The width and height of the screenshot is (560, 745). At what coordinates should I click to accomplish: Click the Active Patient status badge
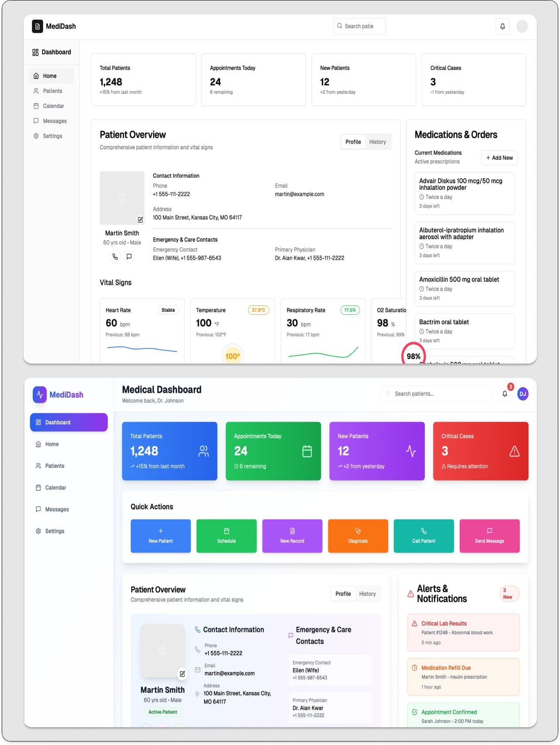(x=163, y=712)
